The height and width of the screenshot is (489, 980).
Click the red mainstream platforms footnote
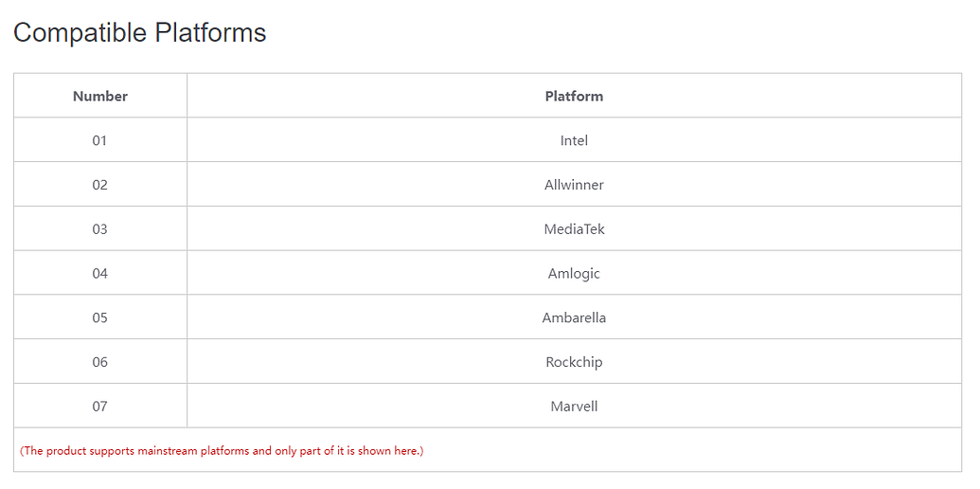point(222,451)
